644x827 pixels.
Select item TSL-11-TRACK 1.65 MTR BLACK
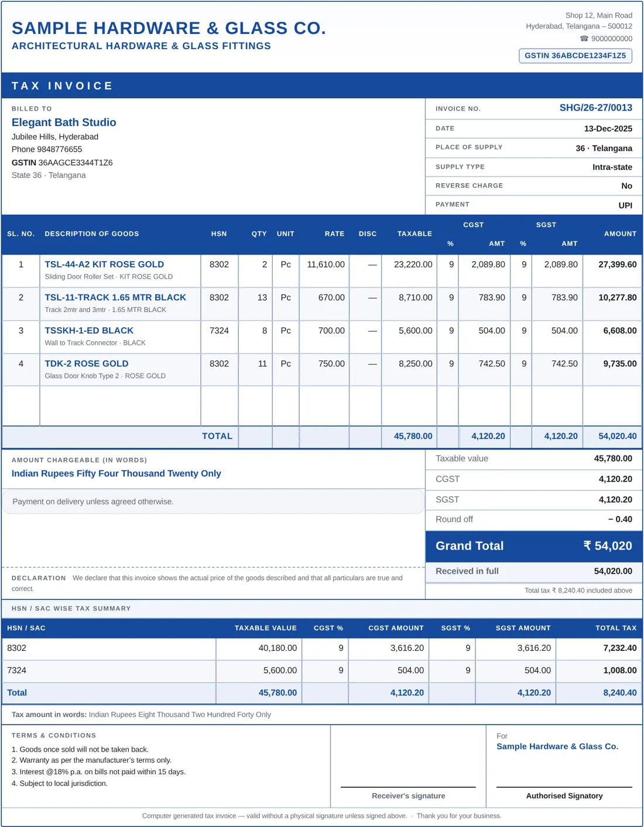coord(115,297)
